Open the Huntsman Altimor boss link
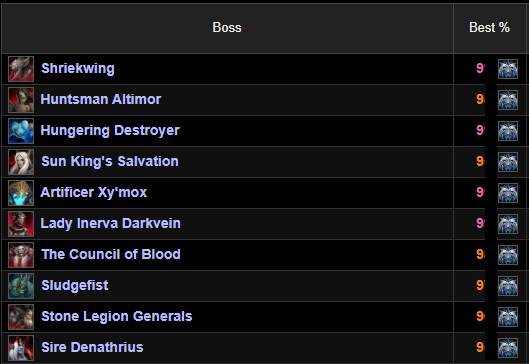 point(101,100)
